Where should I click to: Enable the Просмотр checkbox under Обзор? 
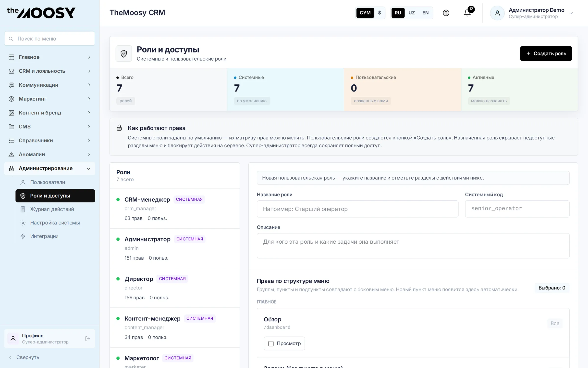[x=271, y=343]
